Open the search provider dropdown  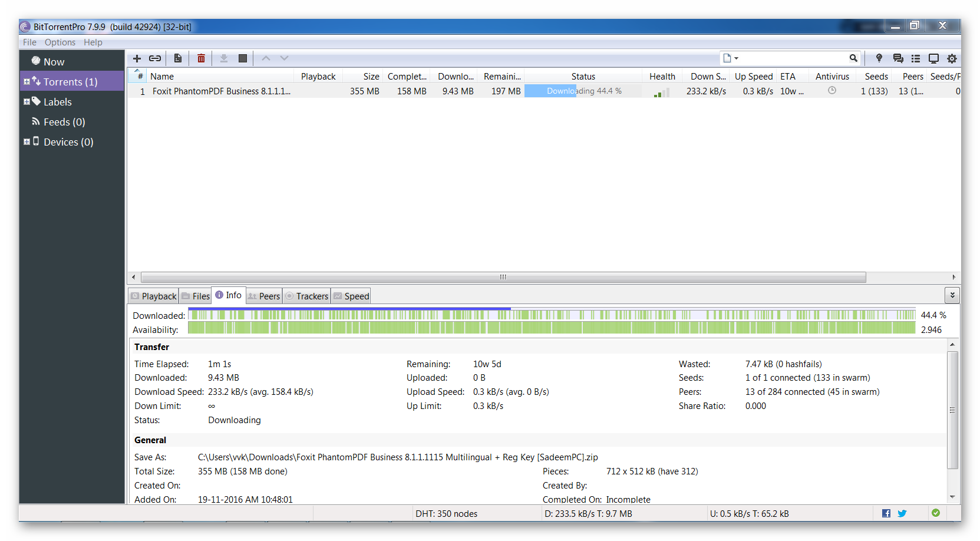(731, 58)
